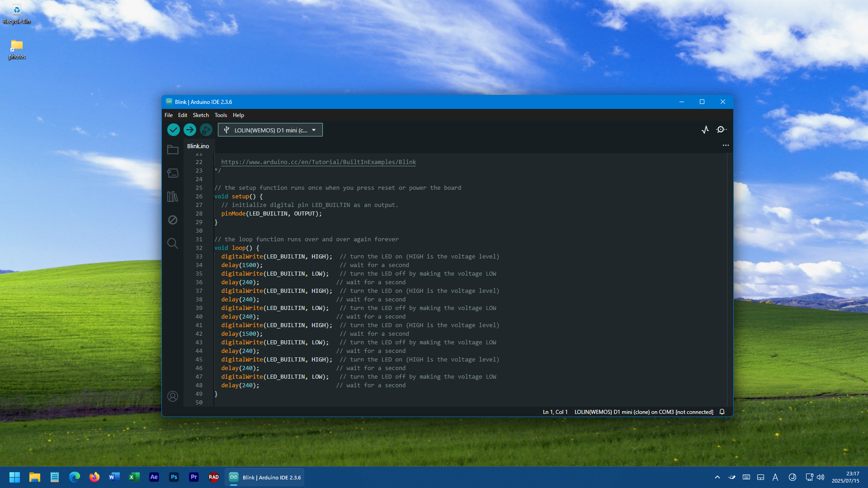Click the account profile icon in sidebar
This screenshot has width=868, height=488.
173,396
